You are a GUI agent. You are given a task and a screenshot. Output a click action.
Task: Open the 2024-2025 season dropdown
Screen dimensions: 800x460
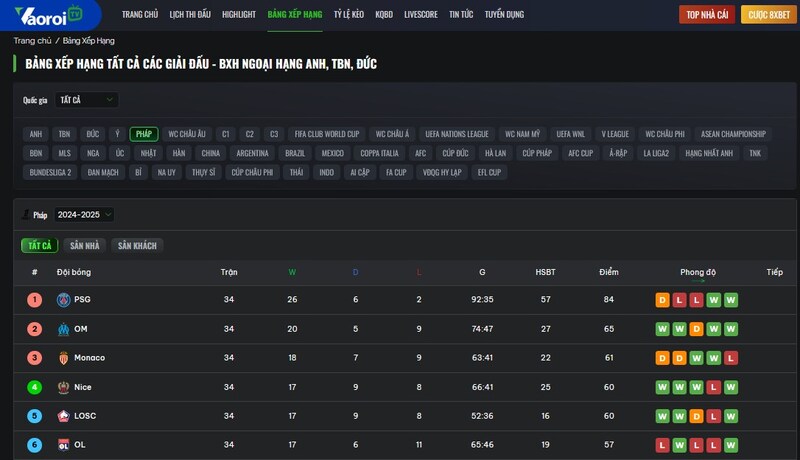84,215
